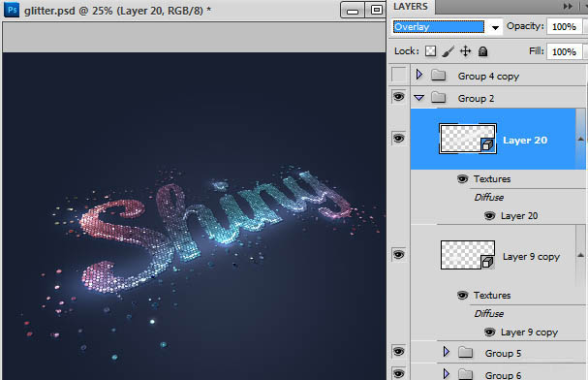This screenshot has width=588, height=380.
Task: Open the Overlay blend mode dropdown
Action: coord(448,26)
